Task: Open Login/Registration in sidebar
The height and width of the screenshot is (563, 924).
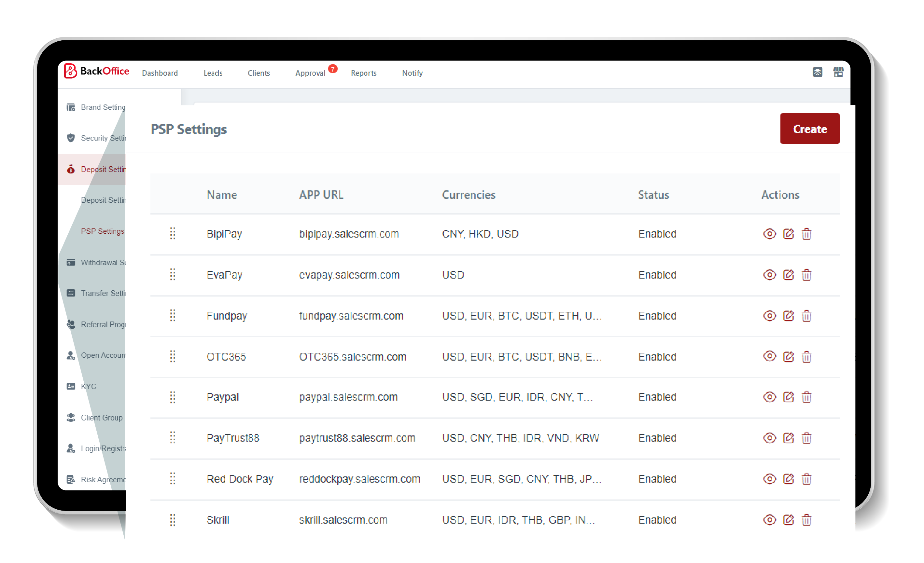Action: [96, 448]
